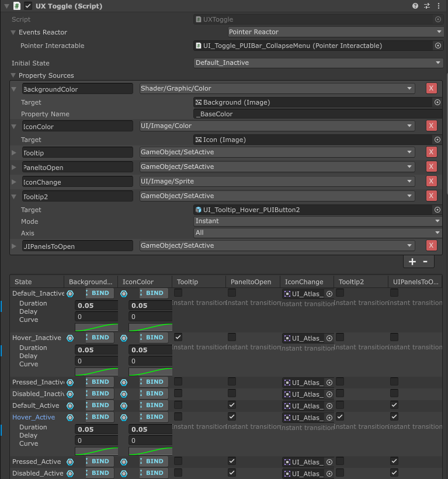Click BIND for Pressed_Active BackgroundColor

99,461
